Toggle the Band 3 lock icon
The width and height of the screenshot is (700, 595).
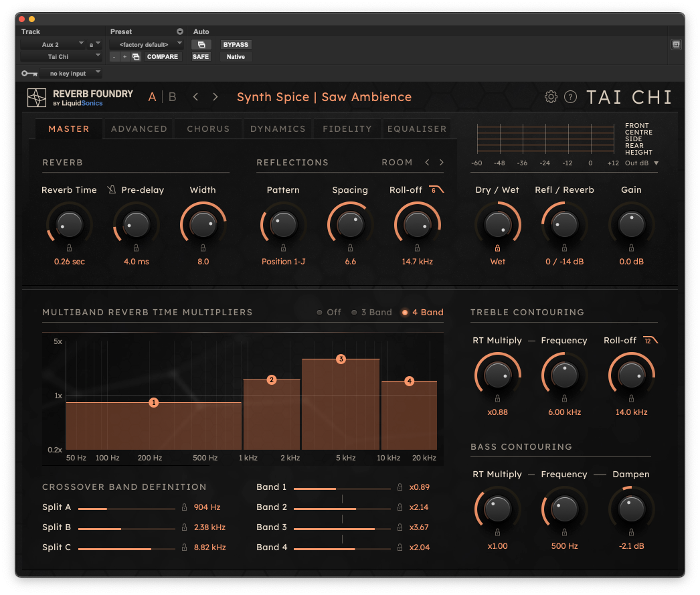pos(400,527)
